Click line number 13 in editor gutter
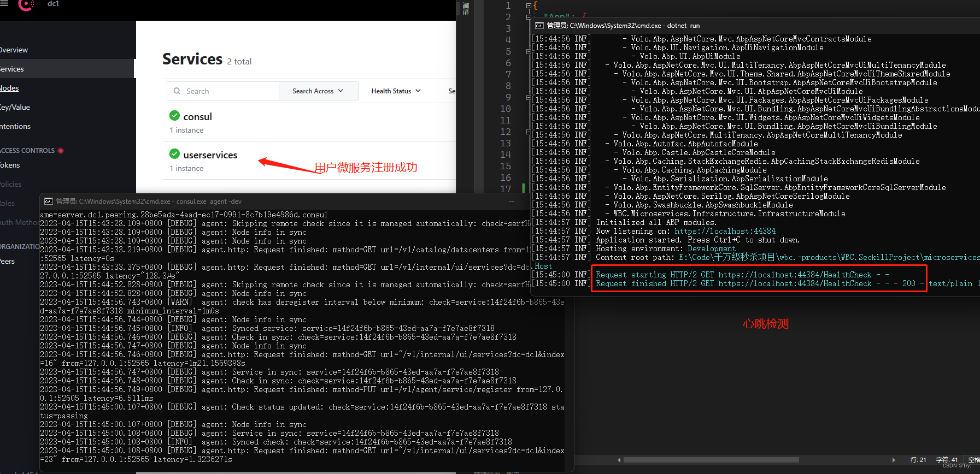This screenshot has width=980, height=474. tap(506, 143)
